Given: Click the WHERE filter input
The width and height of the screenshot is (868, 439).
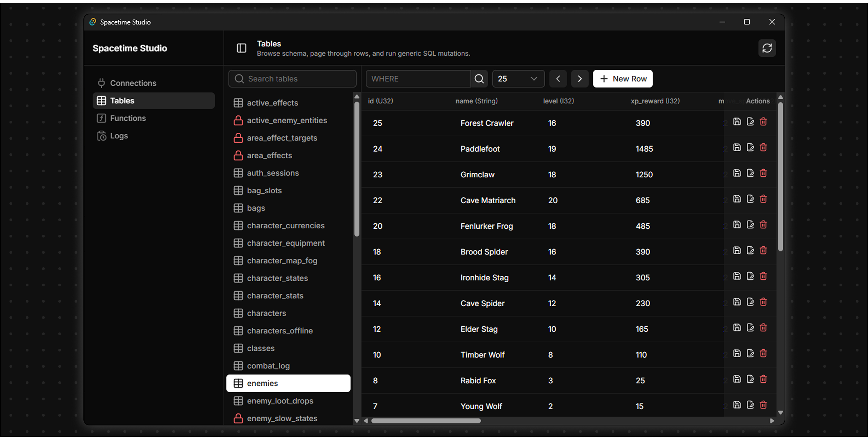Looking at the screenshot, I should pyautogui.click(x=418, y=79).
